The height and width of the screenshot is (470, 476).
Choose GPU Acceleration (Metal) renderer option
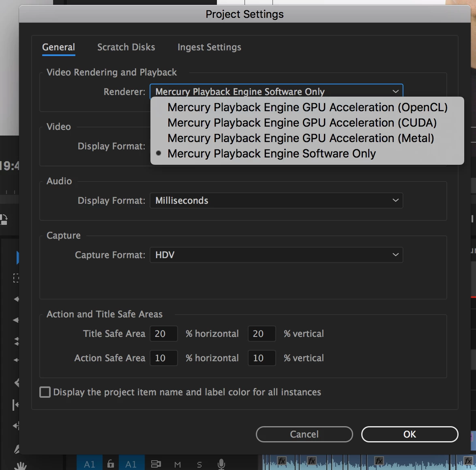coord(307,138)
